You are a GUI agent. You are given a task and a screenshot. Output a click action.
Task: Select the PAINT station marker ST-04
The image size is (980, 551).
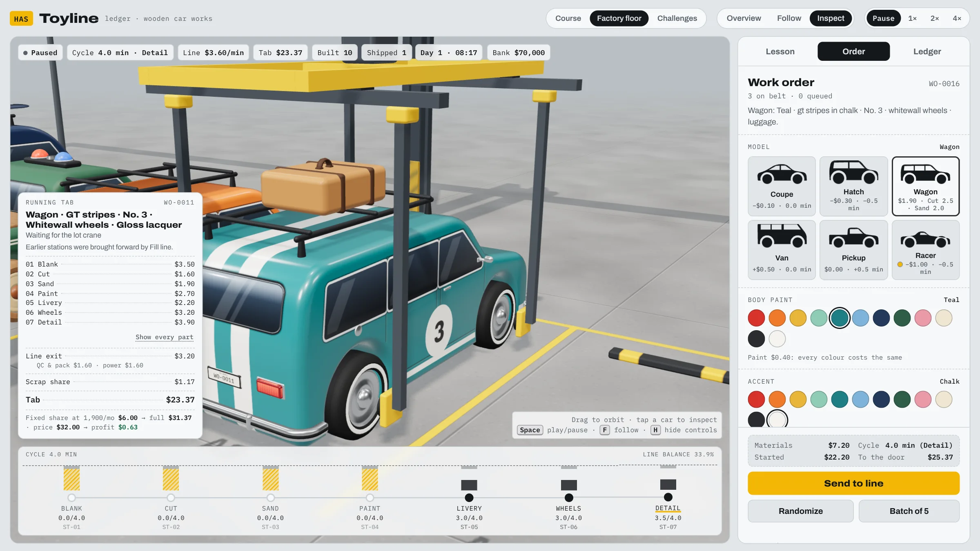pos(370,498)
